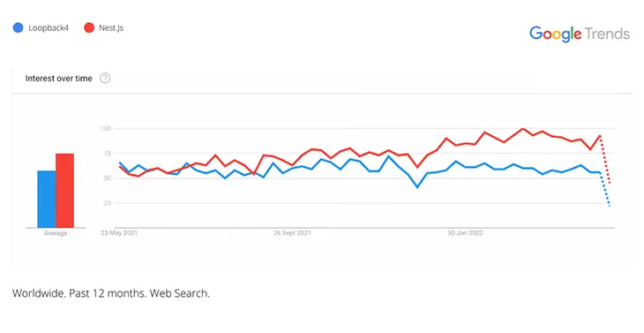Click the red Average bar
This screenshot has height=333, width=644.
(x=65, y=190)
